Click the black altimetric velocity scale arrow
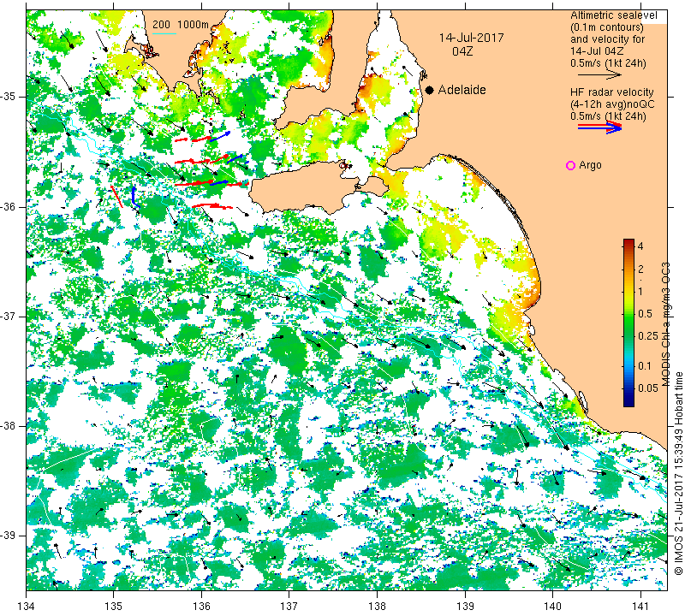Screen dimensions: 685x616 599,75
